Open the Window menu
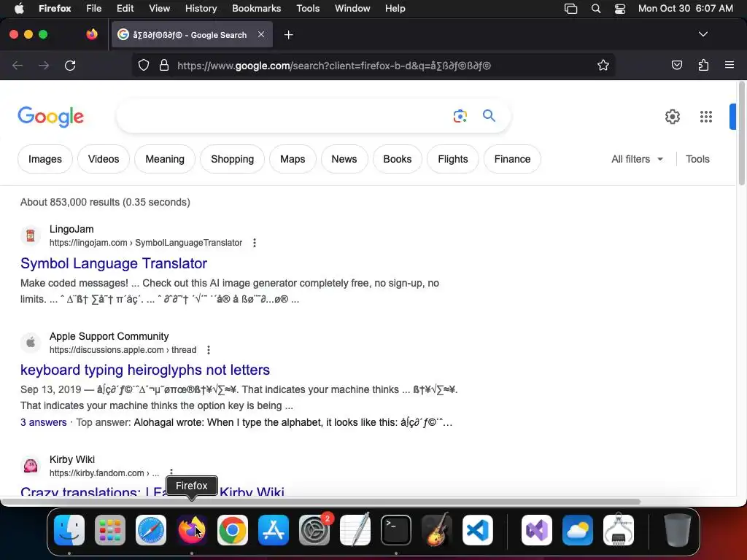The image size is (747, 560). tap(352, 9)
